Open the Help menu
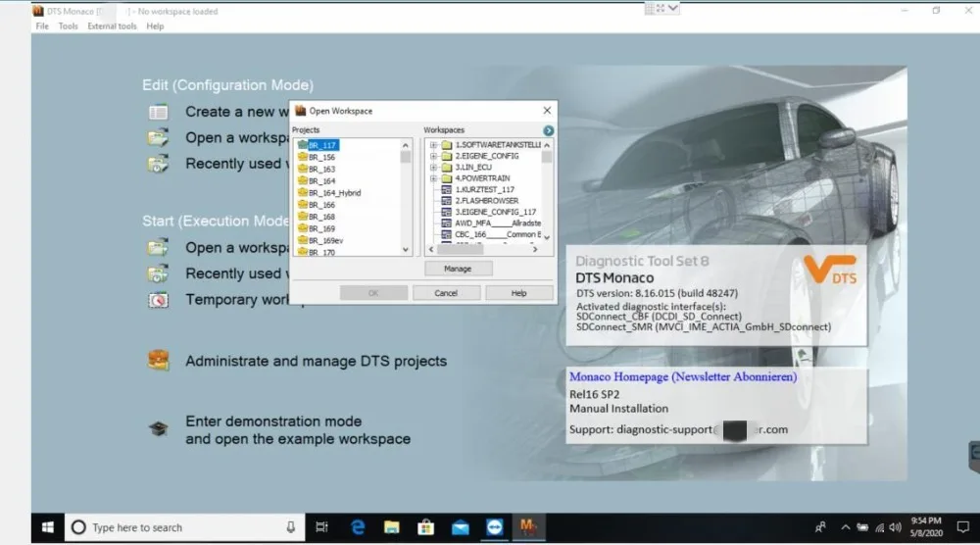Viewport: 980px width, 545px height. [155, 26]
